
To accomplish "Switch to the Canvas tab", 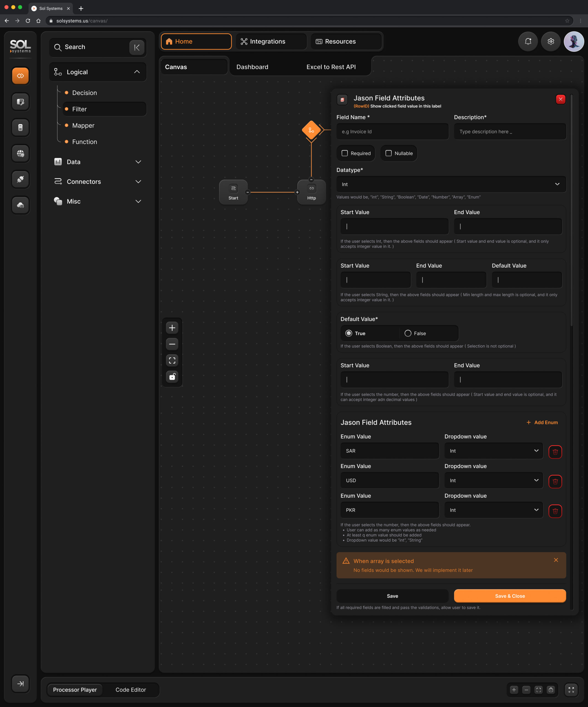I will click(194, 67).
